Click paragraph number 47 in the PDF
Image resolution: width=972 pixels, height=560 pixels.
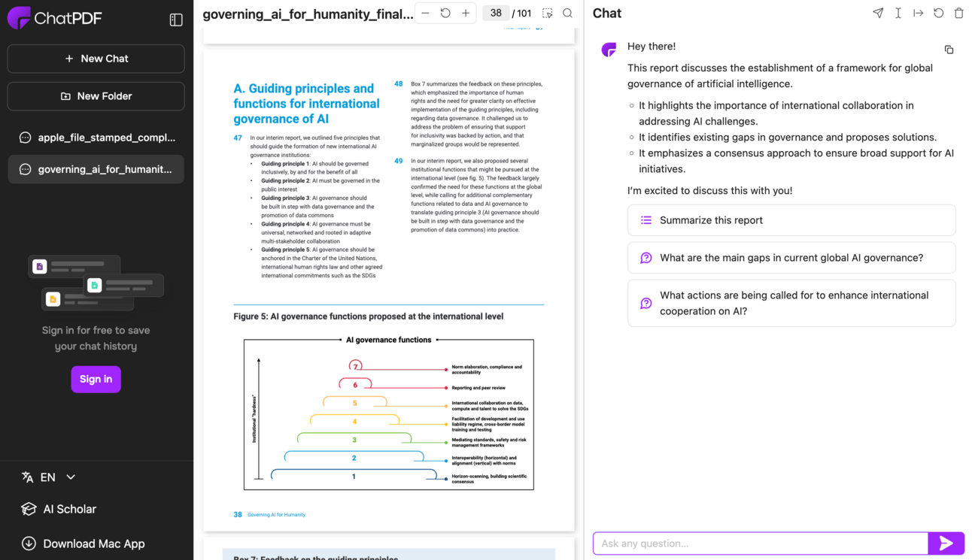238,138
